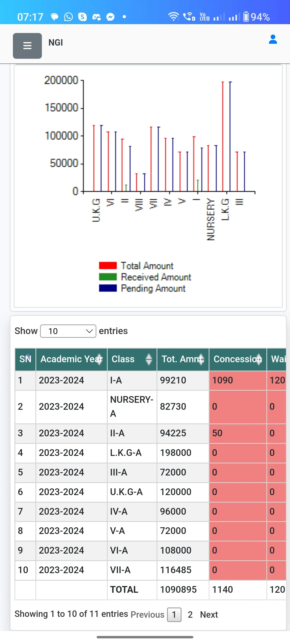Click the NURSERY axis label in chart
Viewport: 290px width, 644px height.
211,219
